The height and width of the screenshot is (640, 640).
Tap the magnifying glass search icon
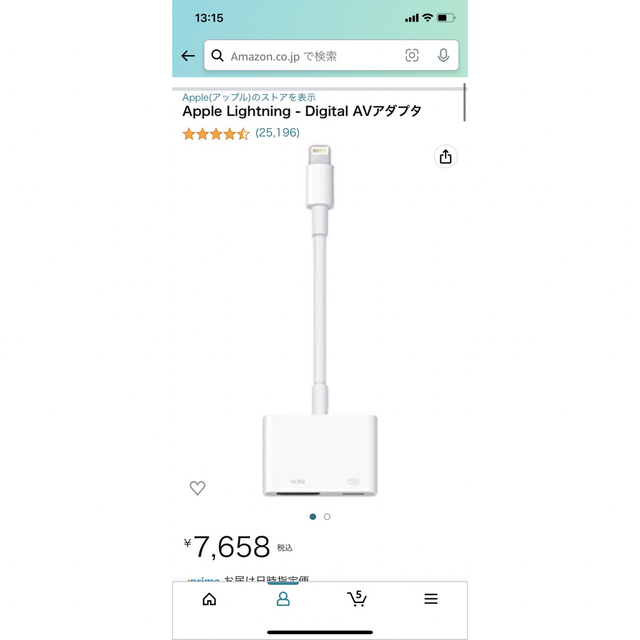[x=217, y=56]
